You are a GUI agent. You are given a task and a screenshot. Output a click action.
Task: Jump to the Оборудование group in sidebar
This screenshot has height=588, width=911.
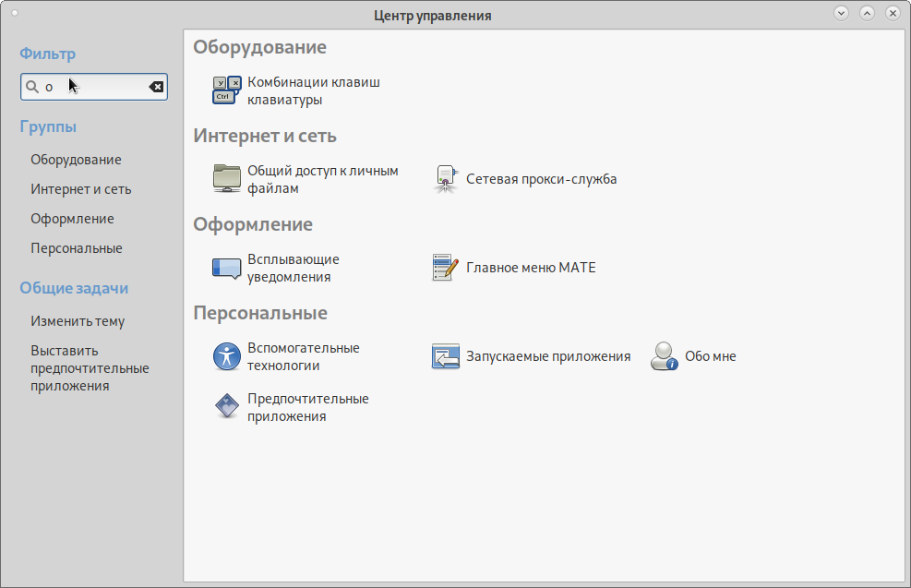click(x=76, y=160)
